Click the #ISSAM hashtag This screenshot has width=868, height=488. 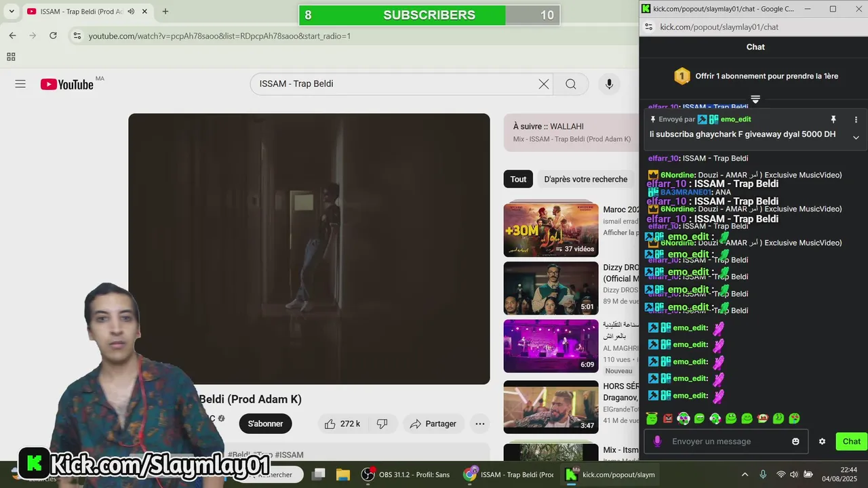click(x=289, y=455)
